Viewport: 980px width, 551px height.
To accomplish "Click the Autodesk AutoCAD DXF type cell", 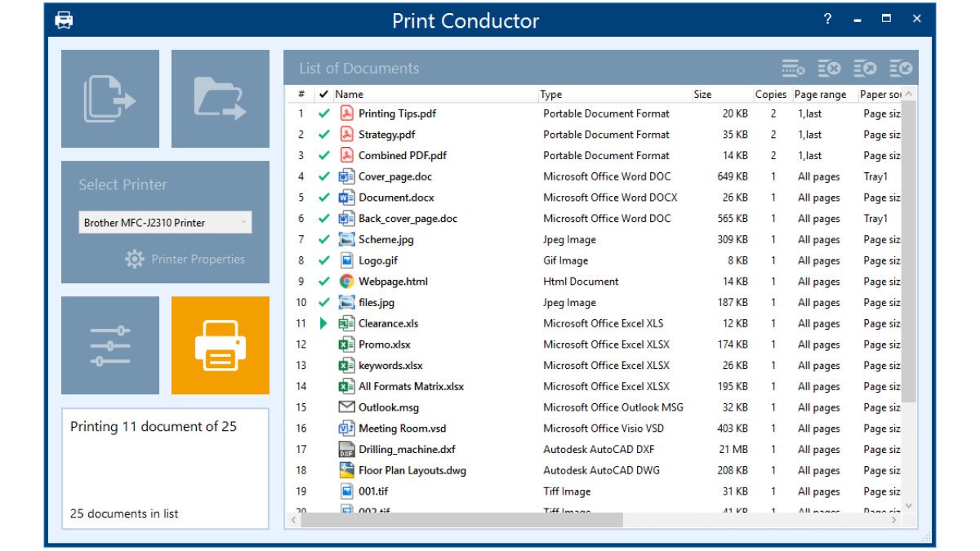I will (599, 450).
